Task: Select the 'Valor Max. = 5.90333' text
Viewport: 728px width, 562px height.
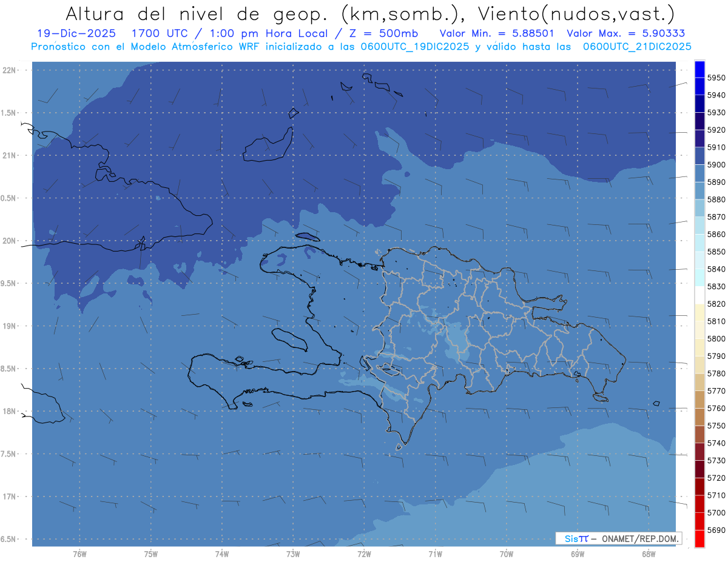Action: (625, 33)
